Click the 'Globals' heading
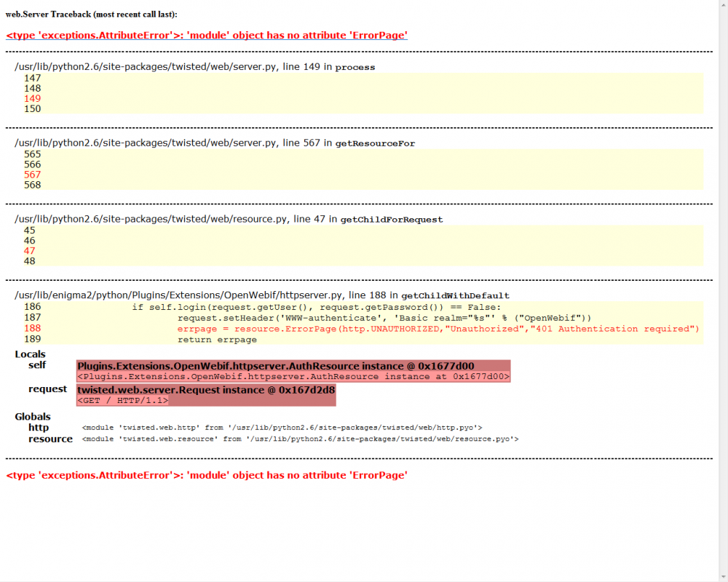 click(33, 417)
